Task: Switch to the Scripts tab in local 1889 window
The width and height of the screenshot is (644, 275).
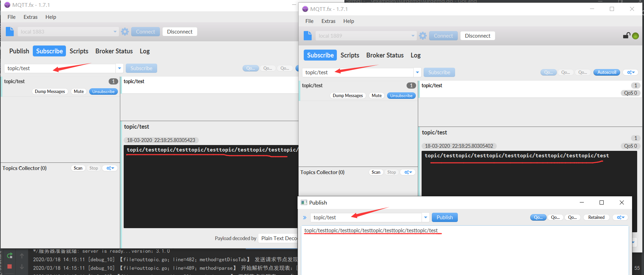Action: (x=350, y=55)
